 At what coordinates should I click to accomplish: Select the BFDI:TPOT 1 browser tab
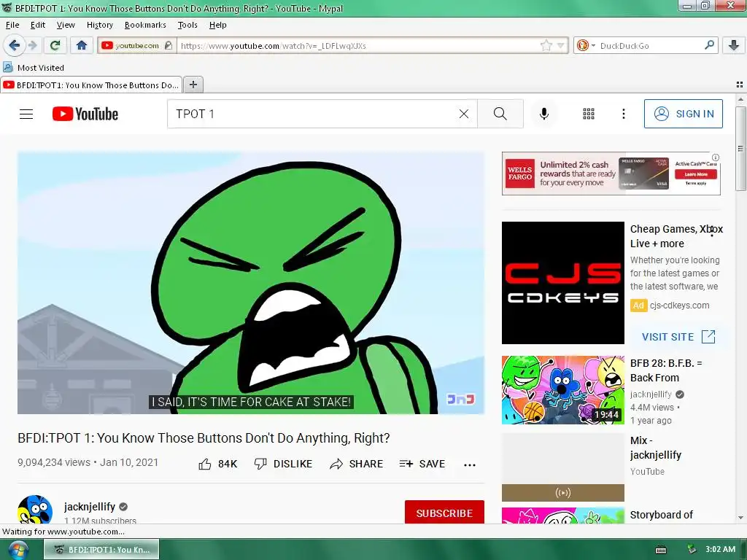(91, 85)
